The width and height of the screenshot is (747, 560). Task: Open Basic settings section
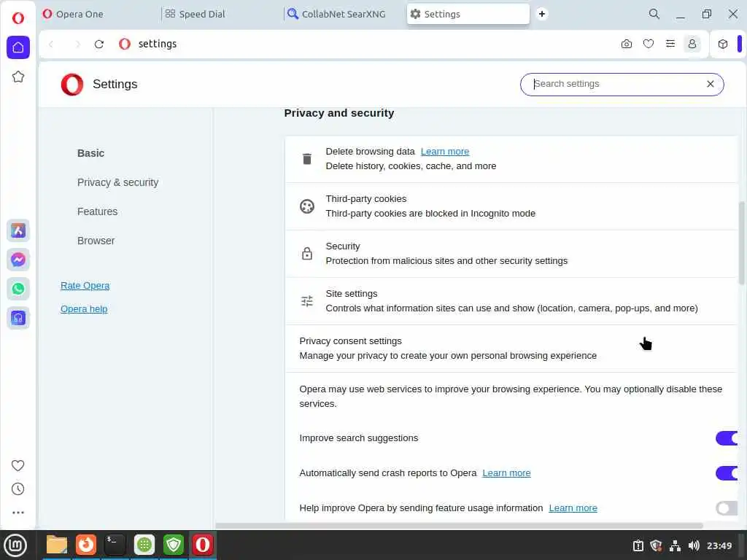(x=90, y=153)
